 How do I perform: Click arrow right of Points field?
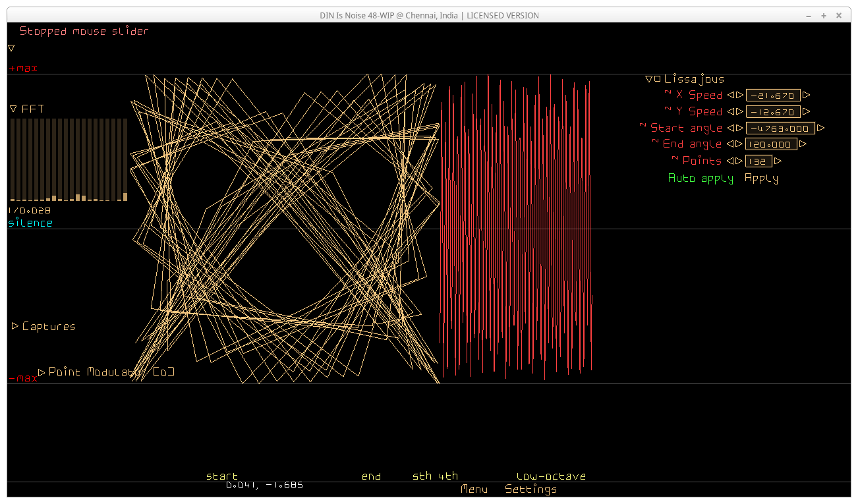point(778,161)
